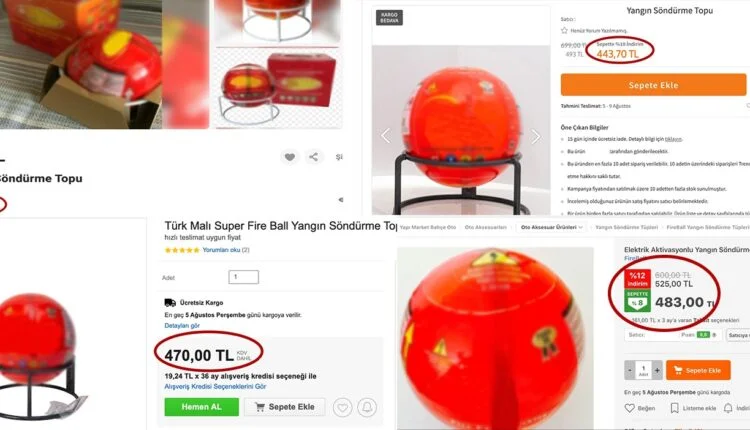Click orange Sepete Ekle beside quantity stepper

click(x=698, y=370)
